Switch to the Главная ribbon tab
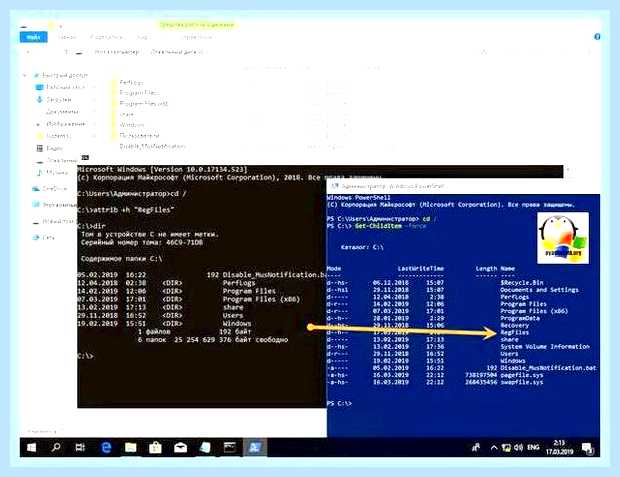Screen dimensions: 620x477 point(67,37)
